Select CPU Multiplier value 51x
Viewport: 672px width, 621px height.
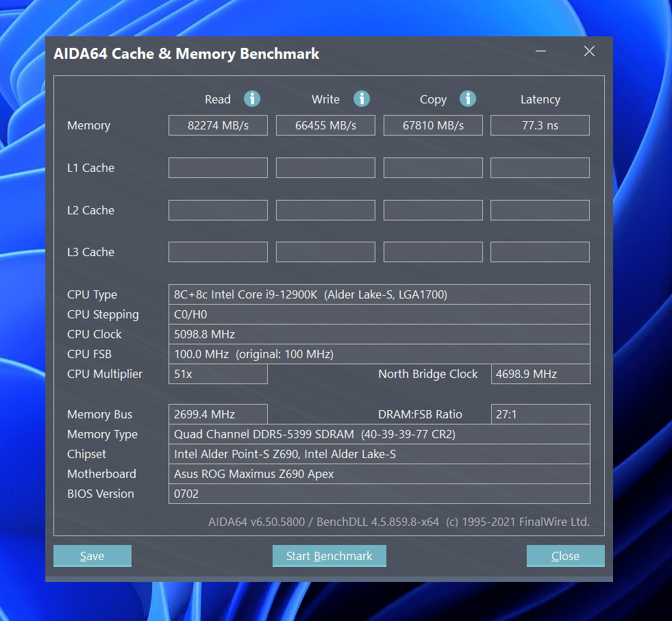coord(218,374)
